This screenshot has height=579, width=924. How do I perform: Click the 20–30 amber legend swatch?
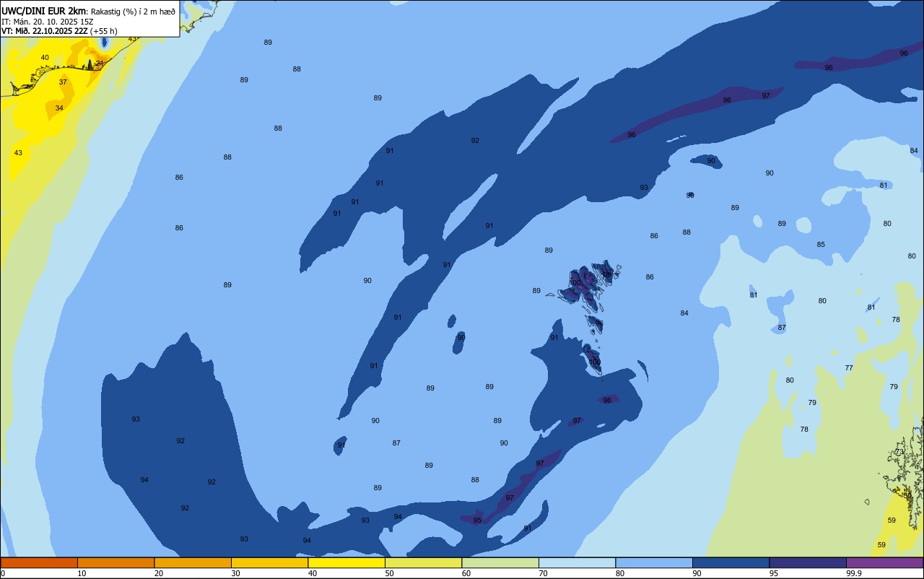[193, 563]
